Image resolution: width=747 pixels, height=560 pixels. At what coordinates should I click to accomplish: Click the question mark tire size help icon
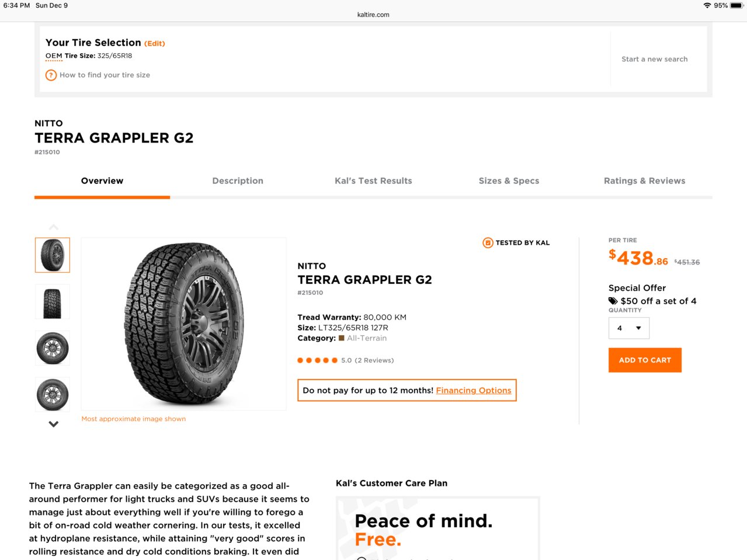[51, 75]
